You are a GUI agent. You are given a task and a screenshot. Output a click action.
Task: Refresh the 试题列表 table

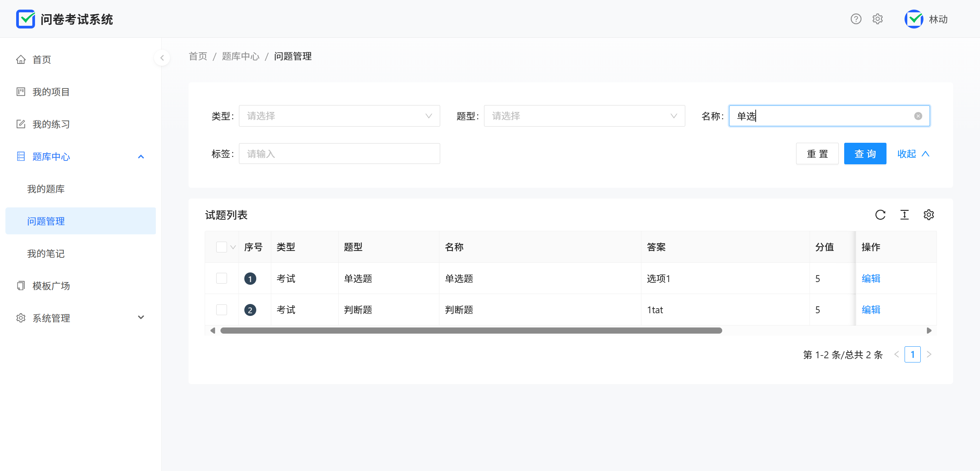pyautogui.click(x=880, y=215)
